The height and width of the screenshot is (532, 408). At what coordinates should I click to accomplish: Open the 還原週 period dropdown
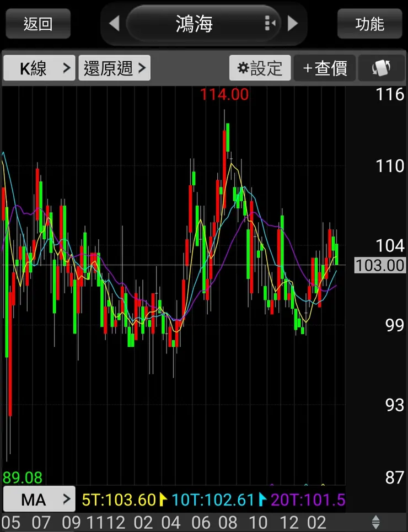pyautogui.click(x=114, y=68)
